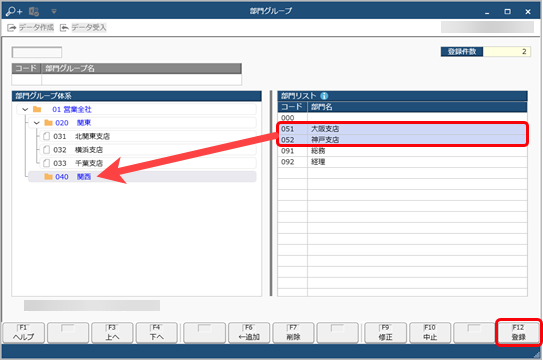The image size is (543, 360).
Task: Select 040 関西 group row
Action: [x=142, y=177]
